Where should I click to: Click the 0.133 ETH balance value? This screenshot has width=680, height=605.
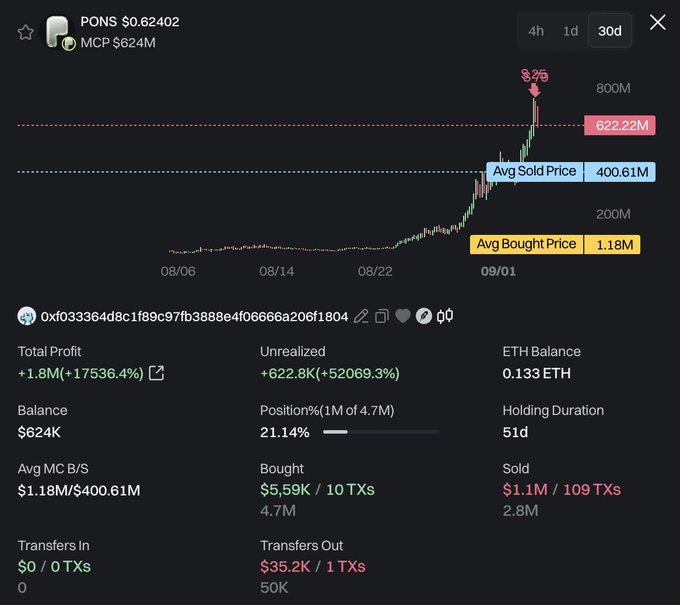coord(536,373)
